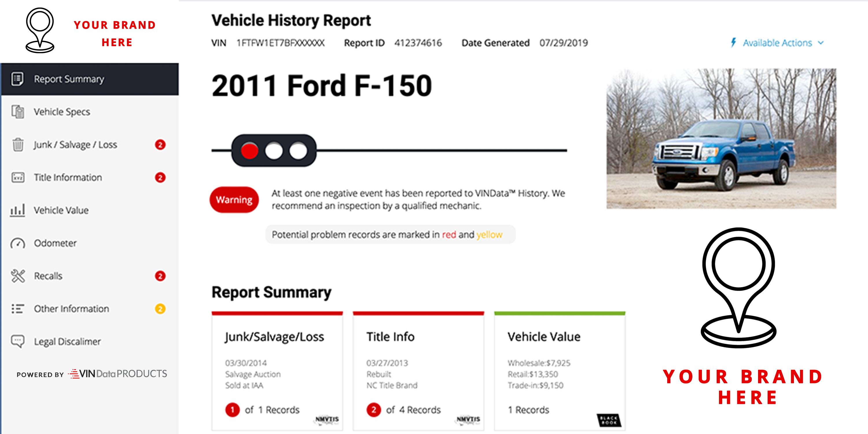Click the brand pin logo in top-left header

(40, 30)
